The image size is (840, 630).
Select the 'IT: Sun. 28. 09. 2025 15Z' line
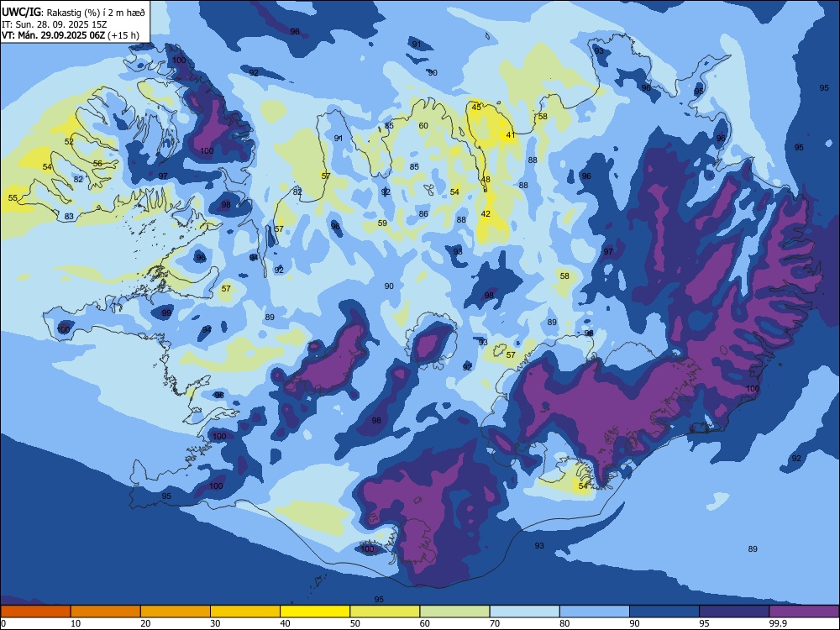click(54, 24)
